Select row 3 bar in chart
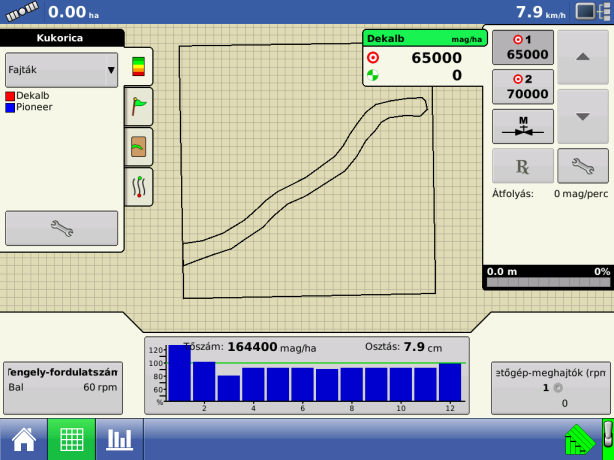This screenshot has width=614, height=460. click(229, 388)
